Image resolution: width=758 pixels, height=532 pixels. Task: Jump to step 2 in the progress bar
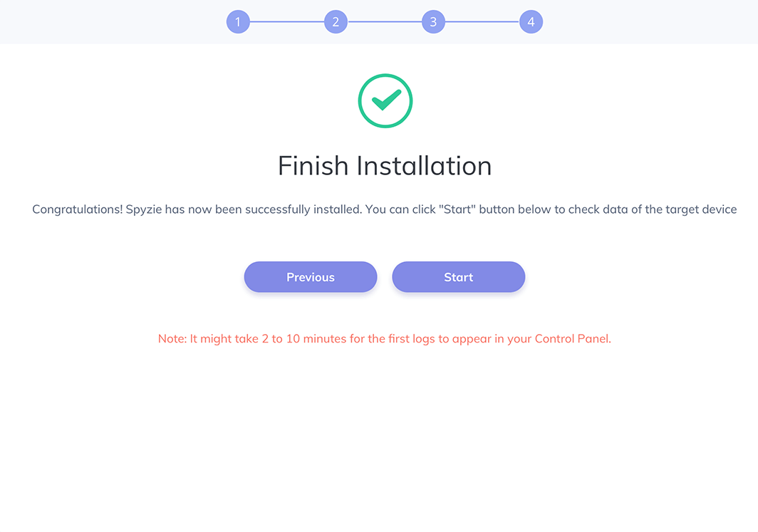click(336, 22)
